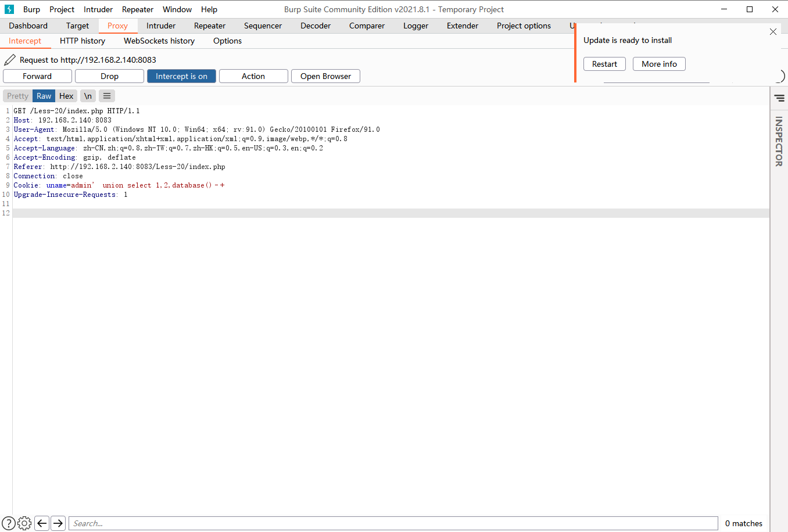Click the Accept-Encoding header line
This screenshot has height=532, width=788.
[75, 157]
